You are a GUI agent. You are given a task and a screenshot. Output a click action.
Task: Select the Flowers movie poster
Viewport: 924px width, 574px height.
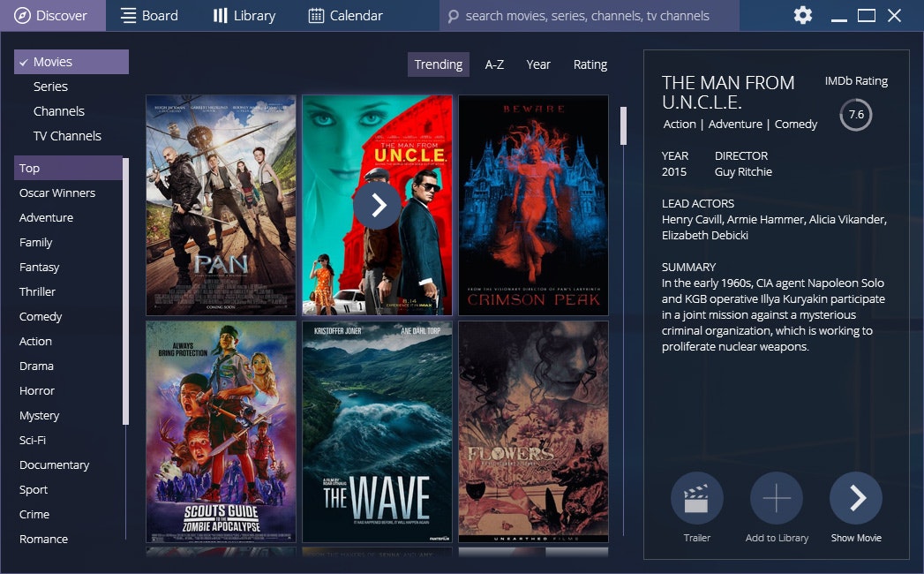533,432
